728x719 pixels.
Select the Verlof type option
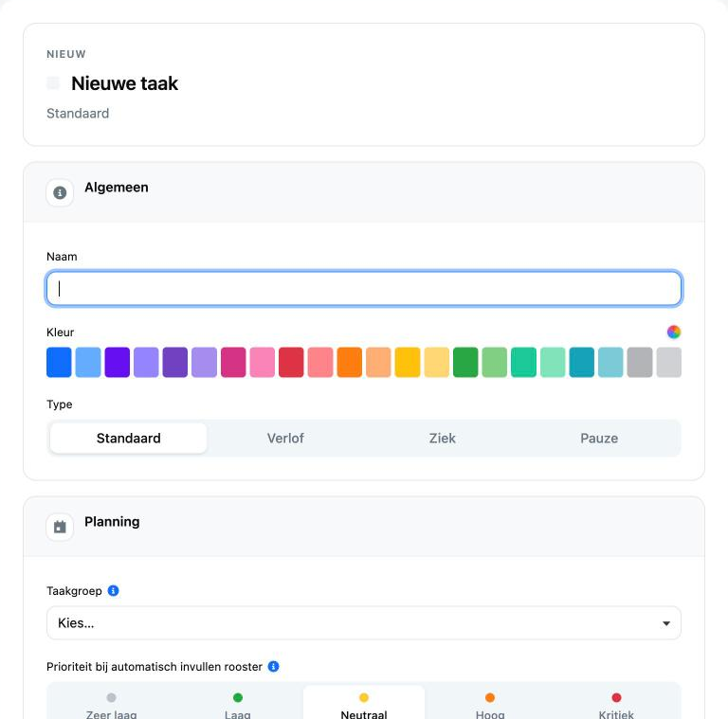pyautogui.click(x=285, y=438)
